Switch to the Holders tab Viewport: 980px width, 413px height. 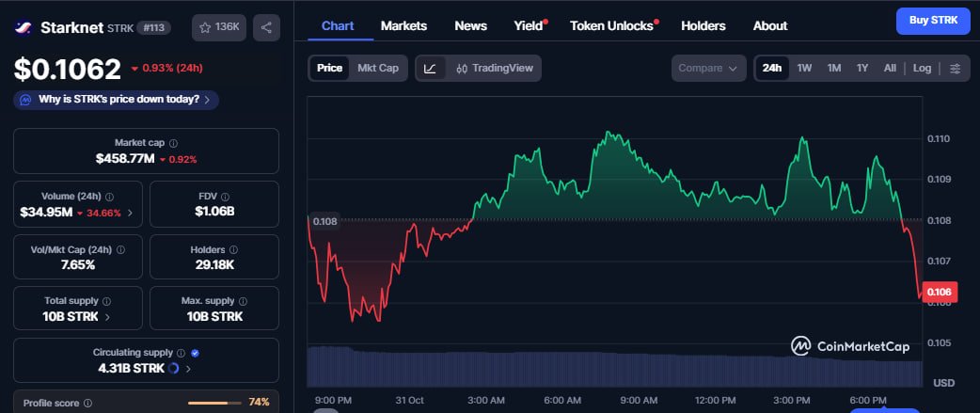coord(703,25)
